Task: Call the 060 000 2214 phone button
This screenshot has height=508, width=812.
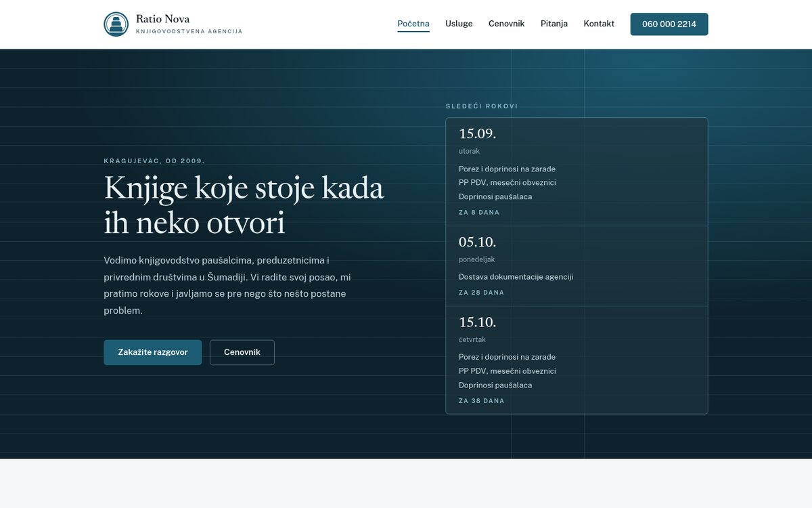Action: point(669,24)
